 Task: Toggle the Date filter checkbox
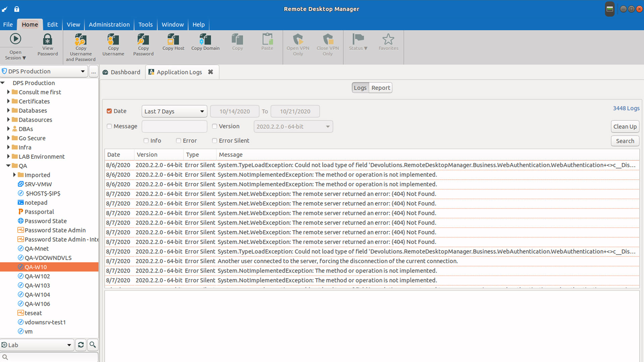tap(109, 111)
